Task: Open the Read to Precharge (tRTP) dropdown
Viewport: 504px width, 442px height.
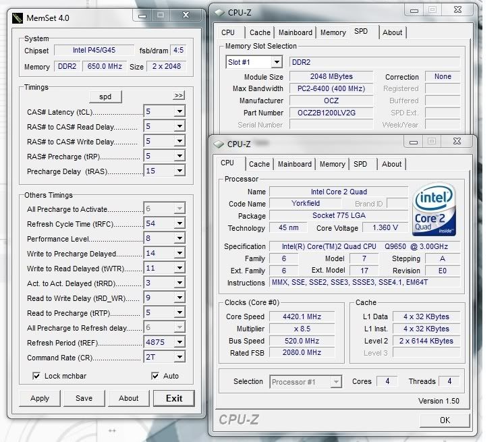Action: pyautogui.click(x=179, y=312)
